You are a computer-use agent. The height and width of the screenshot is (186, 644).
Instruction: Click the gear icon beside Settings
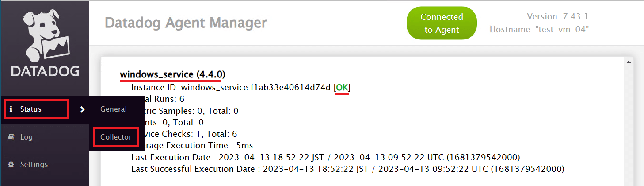[x=11, y=164]
